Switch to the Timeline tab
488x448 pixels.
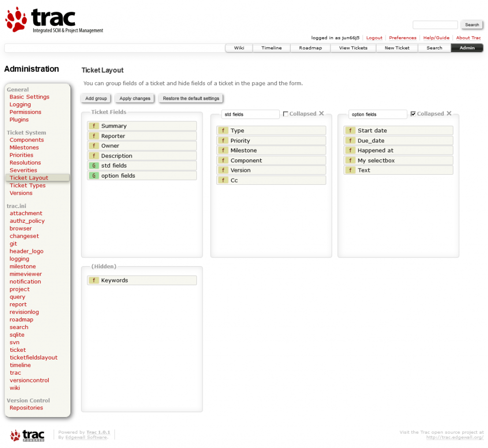[271, 48]
